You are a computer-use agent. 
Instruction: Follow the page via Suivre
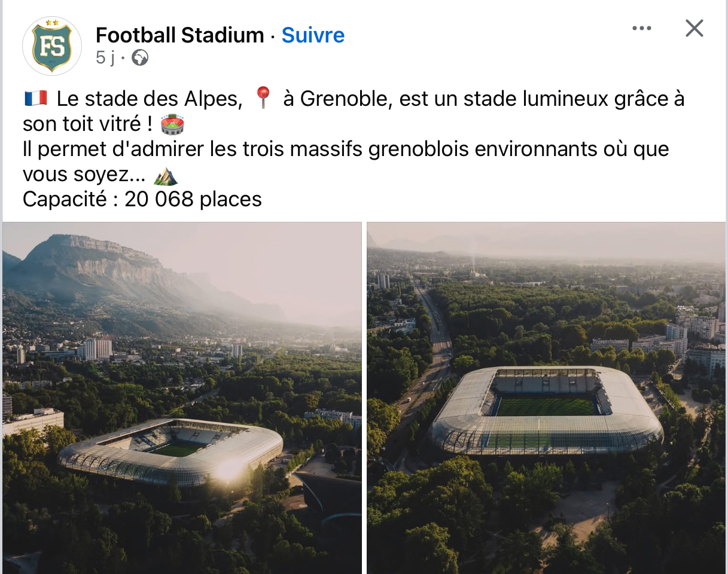tap(313, 35)
